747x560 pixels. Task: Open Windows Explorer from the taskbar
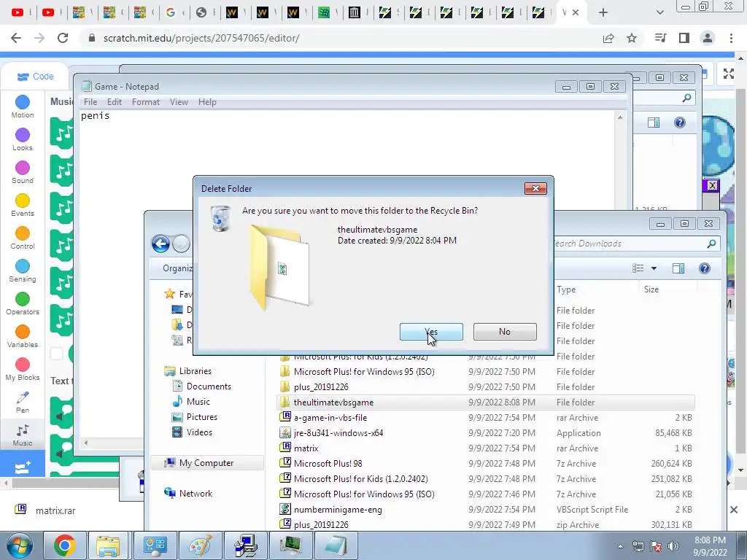coord(108,545)
